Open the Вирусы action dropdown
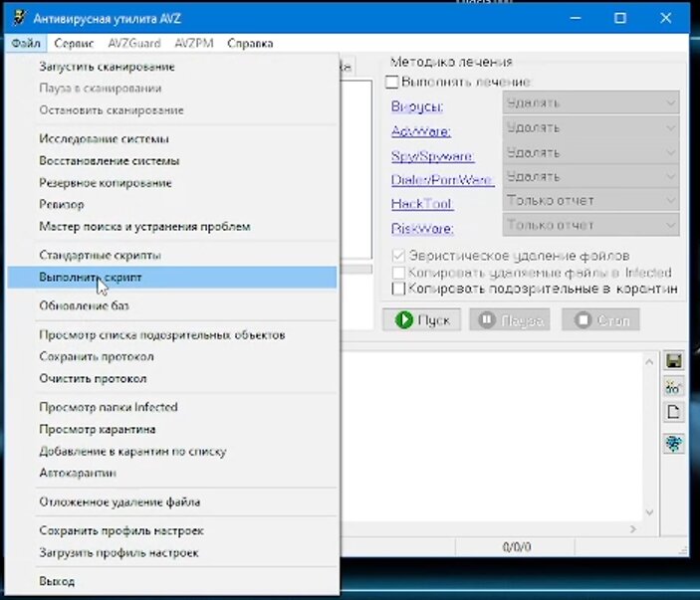Screen dimensions: 700x600 coord(591,103)
